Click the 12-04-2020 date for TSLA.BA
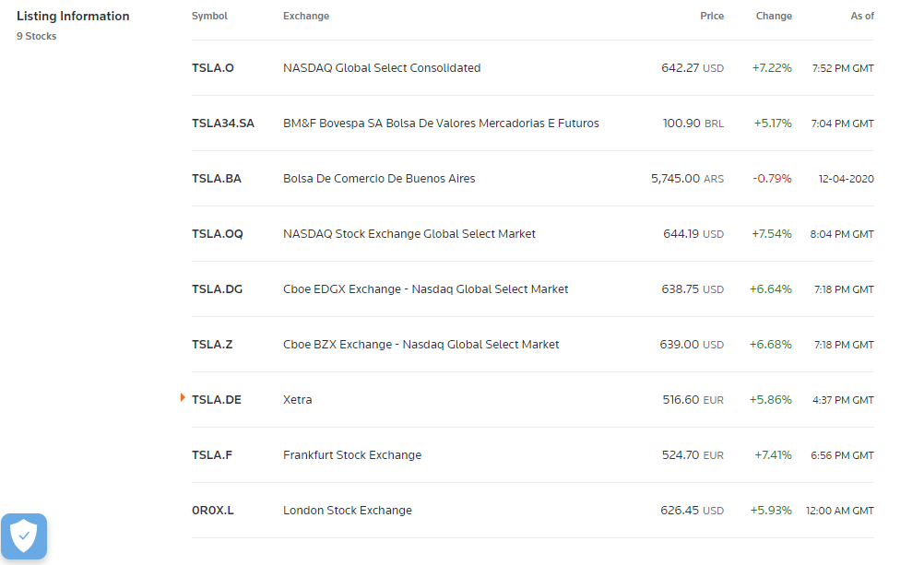Image resolution: width=924 pixels, height=565 pixels. click(x=842, y=179)
